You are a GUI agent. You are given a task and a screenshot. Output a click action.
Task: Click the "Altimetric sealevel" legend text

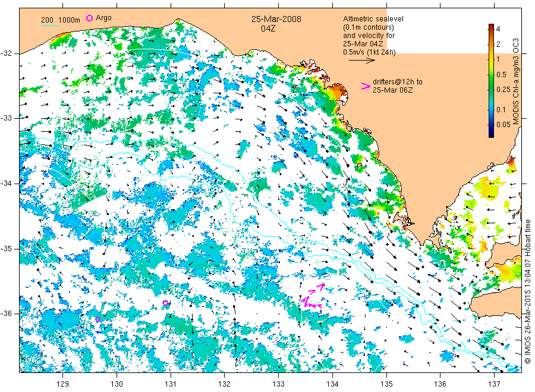click(x=373, y=19)
